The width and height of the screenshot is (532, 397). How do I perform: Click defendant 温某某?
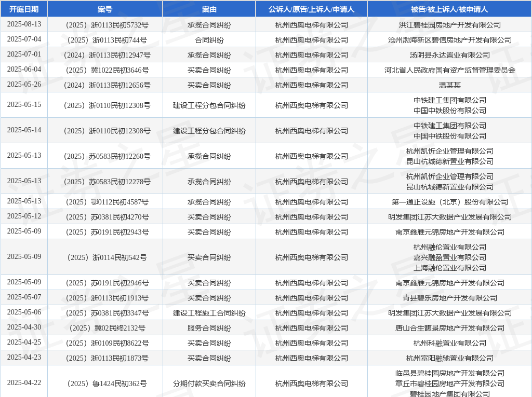(x=450, y=85)
